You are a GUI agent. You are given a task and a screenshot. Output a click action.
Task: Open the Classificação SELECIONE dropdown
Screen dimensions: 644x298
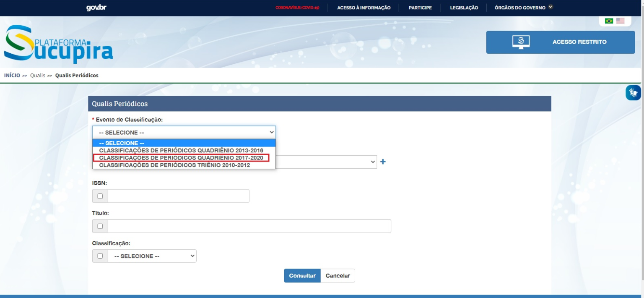pos(152,256)
